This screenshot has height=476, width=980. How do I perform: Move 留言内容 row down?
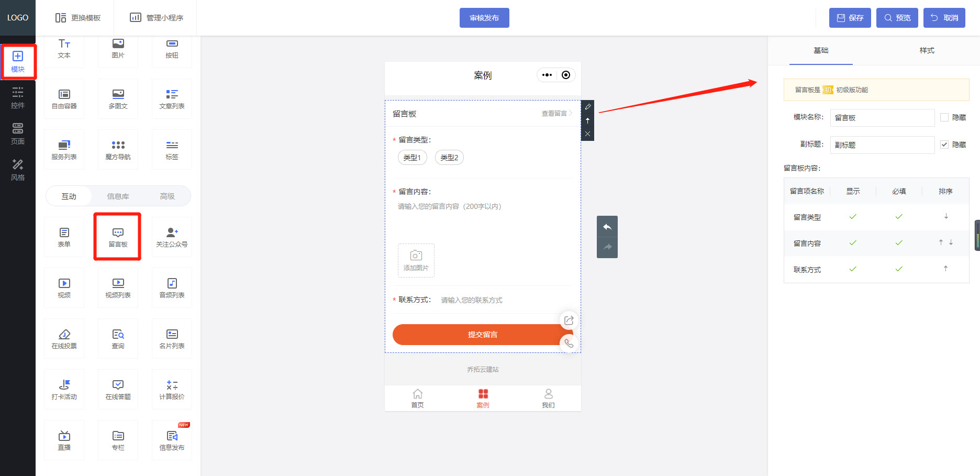[x=951, y=242]
